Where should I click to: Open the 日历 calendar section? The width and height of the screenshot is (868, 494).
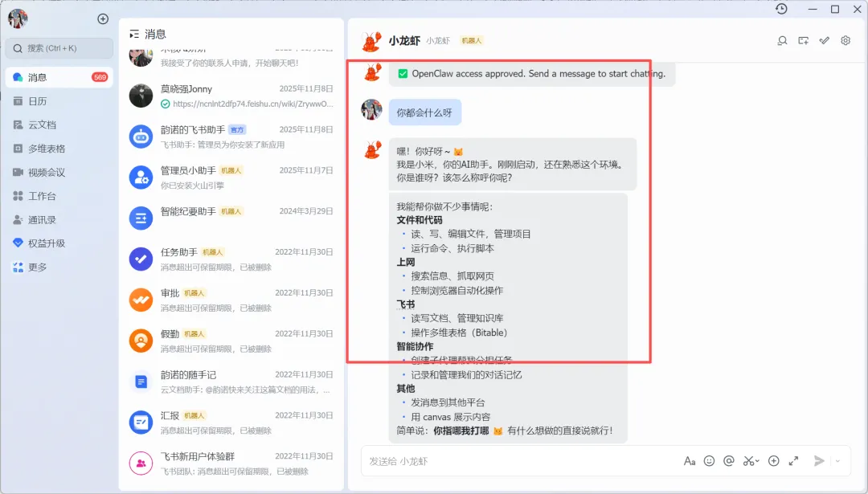click(x=59, y=101)
